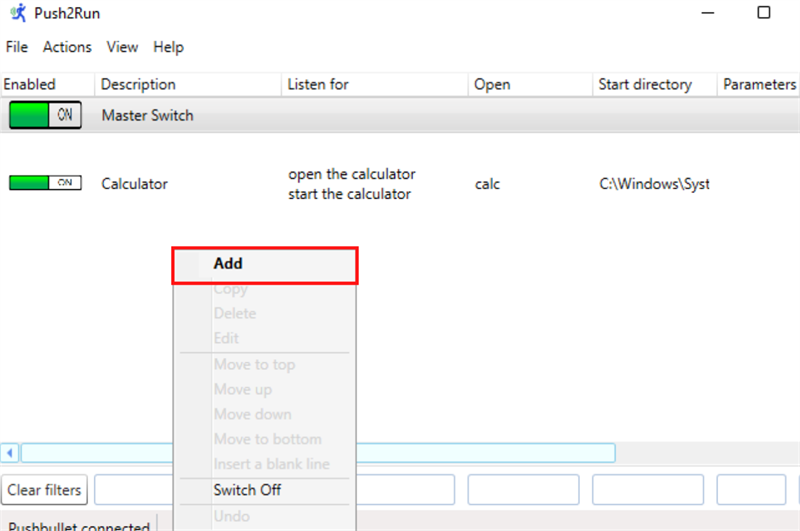Click the 'open the calculator' listen phrase
The width and height of the screenshot is (800, 531).
(x=352, y=174)
